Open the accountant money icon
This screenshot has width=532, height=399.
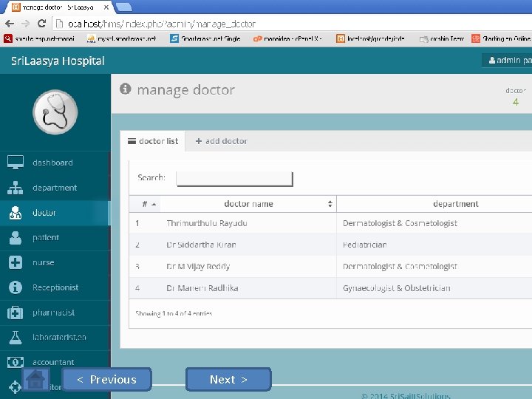tap(16, 362)
